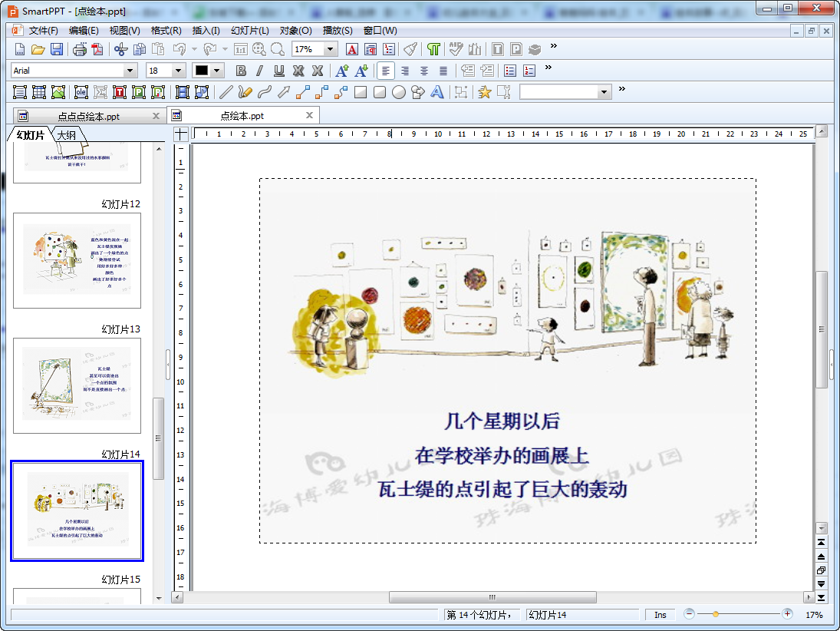Insert a movie with the film strip icon
This screenshot has width=840, height=631.
pyautogui.click(x=182, y=92)
